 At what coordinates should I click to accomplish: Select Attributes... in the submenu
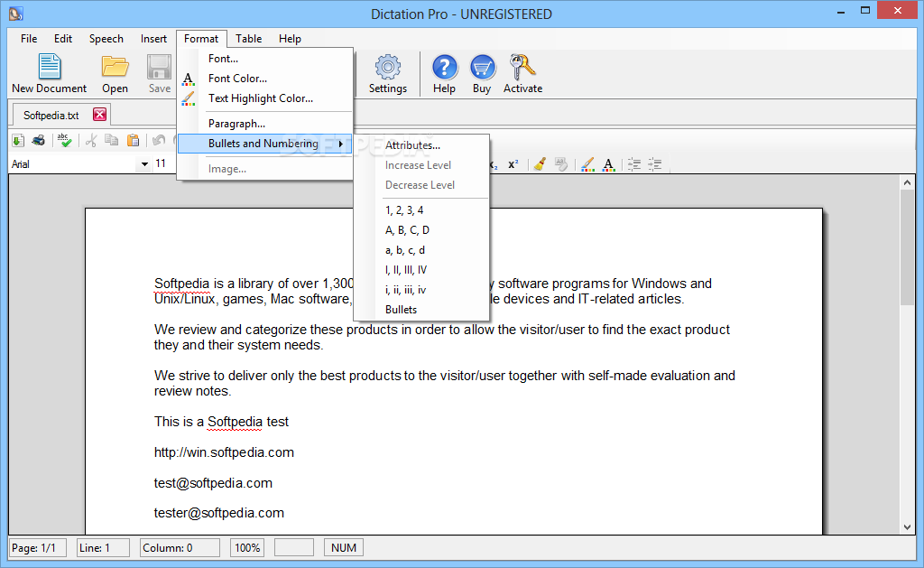421,145
